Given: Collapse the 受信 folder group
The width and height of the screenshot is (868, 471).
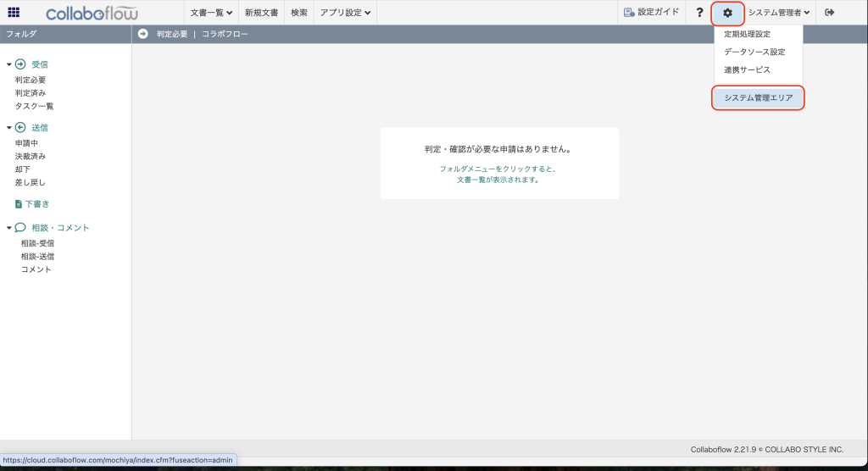Looking at the screenshot, I should (x=9, y=64).
